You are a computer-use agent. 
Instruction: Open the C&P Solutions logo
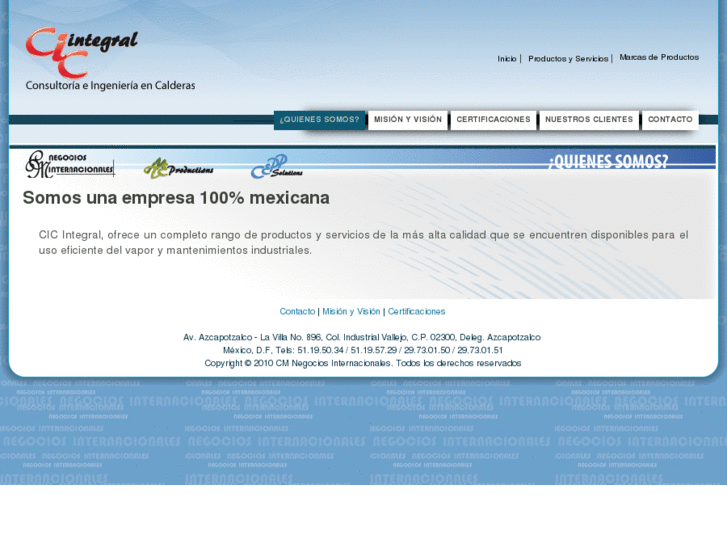click(277, 167)
